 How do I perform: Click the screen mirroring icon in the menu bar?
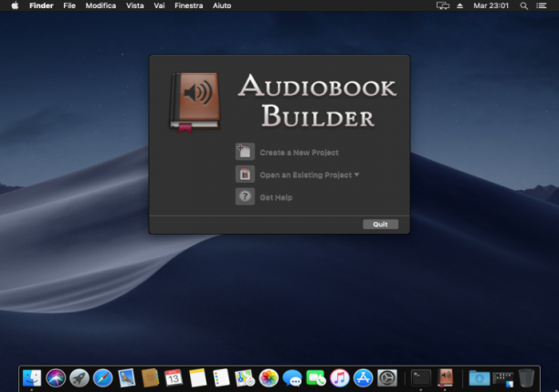click(443, 5)
